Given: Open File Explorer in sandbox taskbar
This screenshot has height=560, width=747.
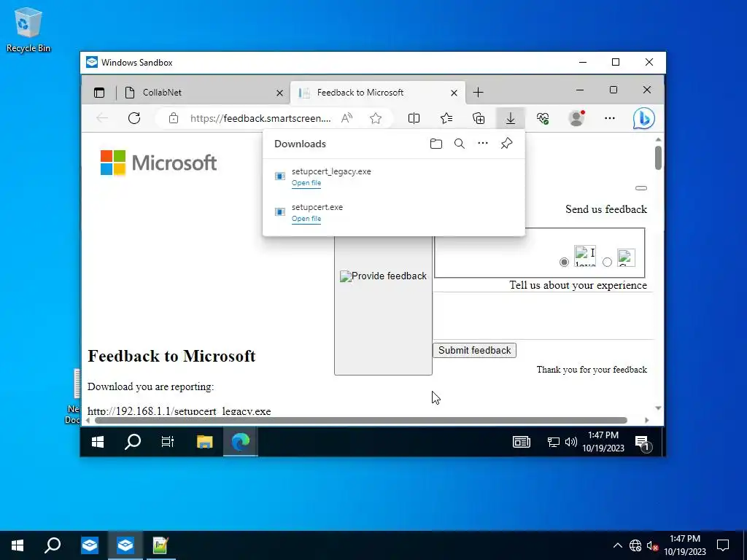Looking at the screenshot, I should click(x=205, y=442).
